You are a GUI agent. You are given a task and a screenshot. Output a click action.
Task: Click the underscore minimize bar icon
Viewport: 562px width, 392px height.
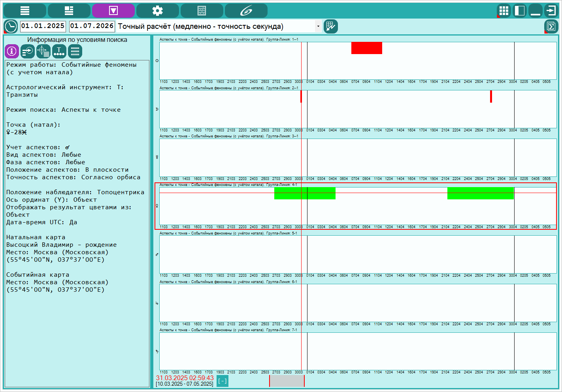[x=536, y=11]
